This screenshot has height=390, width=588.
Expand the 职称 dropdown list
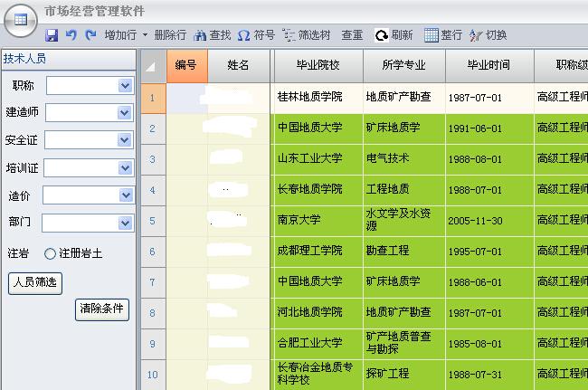click(x=125, y=85)
